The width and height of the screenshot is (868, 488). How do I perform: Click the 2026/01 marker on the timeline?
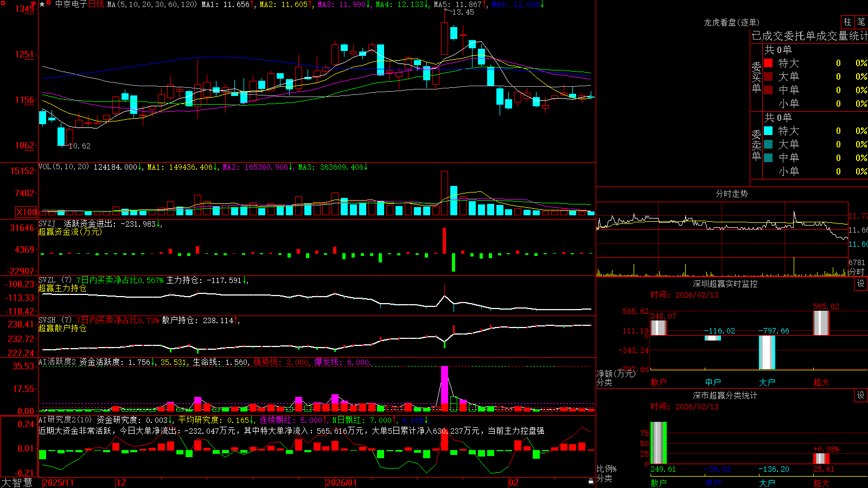(x=342, y=483)
